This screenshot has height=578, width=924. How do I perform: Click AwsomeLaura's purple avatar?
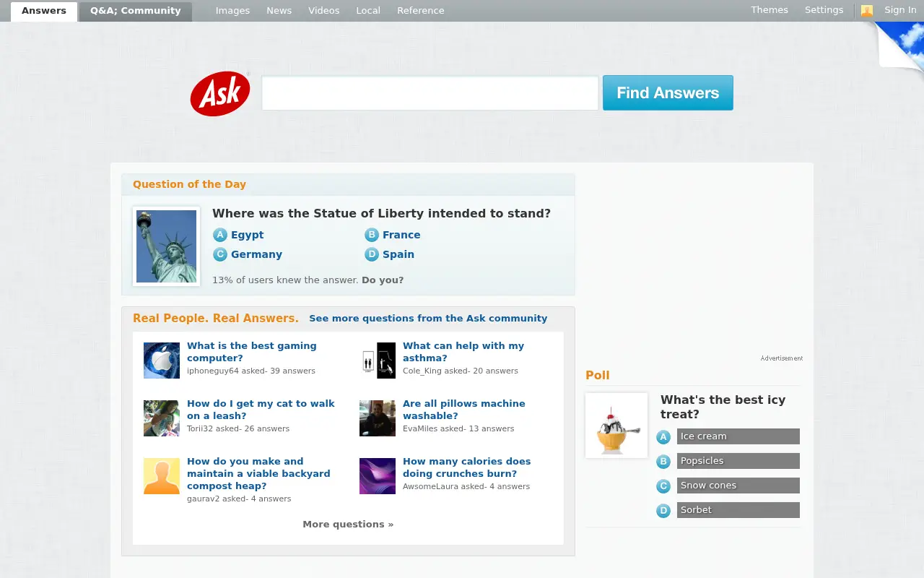pyautogui.click(x=378, y=476)
